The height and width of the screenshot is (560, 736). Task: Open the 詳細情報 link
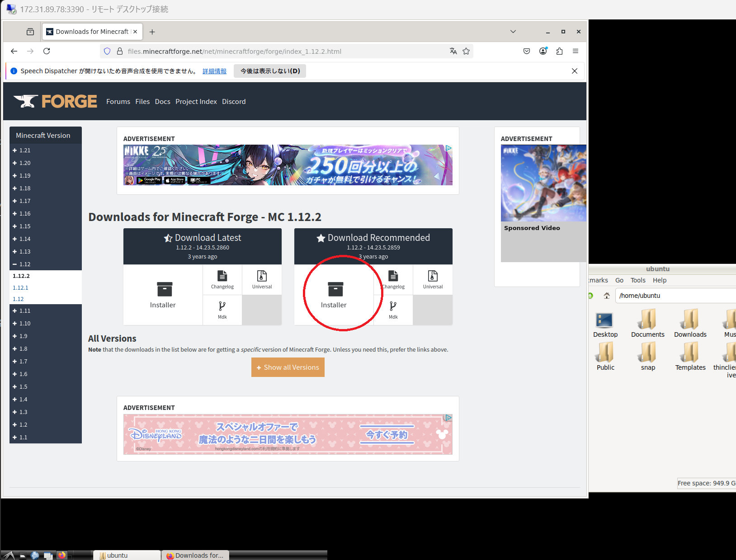tap(214, 71)
